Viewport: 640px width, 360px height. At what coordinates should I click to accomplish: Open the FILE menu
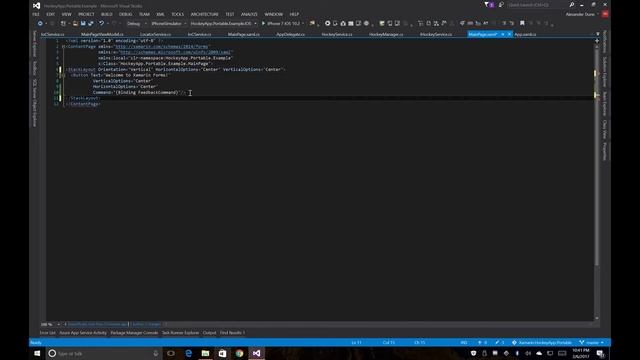point(36,14)
